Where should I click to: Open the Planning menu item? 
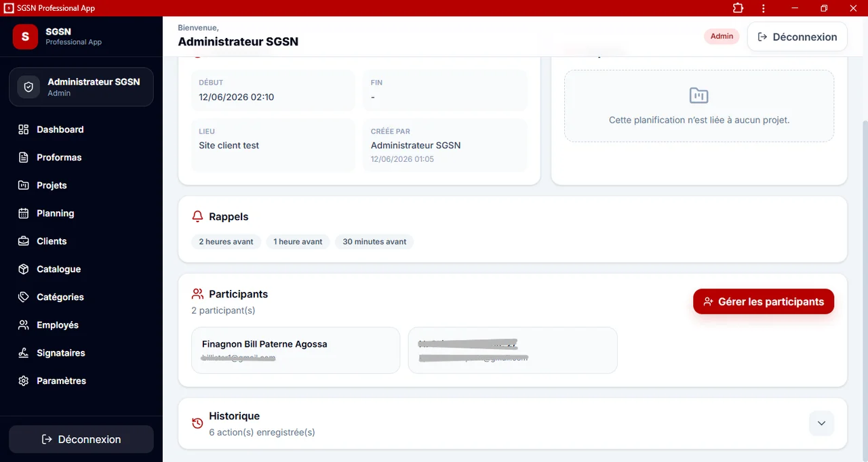(x=81, y=213)
